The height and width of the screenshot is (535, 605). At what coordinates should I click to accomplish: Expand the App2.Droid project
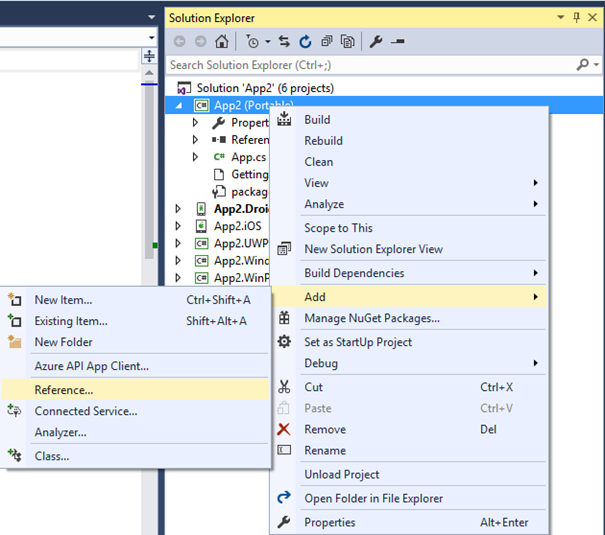pos(178,209)
